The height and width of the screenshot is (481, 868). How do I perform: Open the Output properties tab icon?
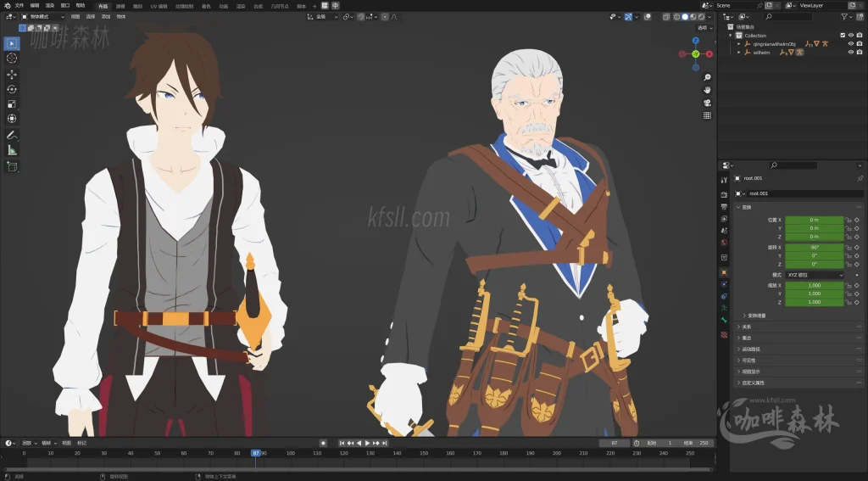pos(724,207)
